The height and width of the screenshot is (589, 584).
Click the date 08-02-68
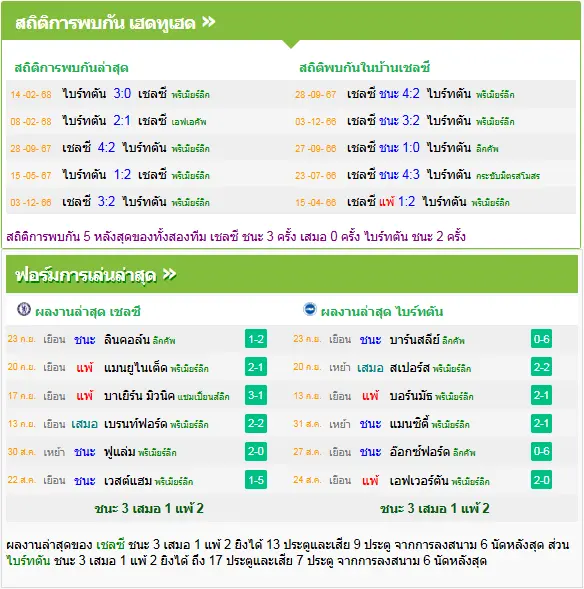(31, 121)
